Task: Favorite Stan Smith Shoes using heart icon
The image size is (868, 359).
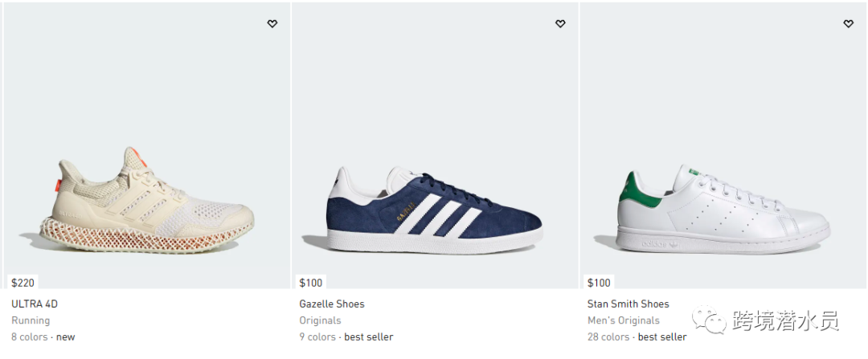Action: point(848,24)
